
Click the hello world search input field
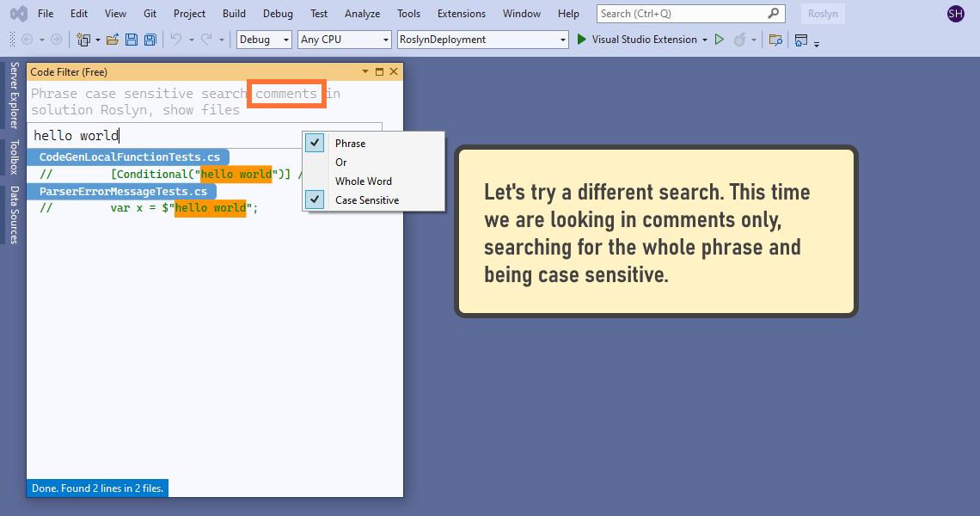(163, 136)
